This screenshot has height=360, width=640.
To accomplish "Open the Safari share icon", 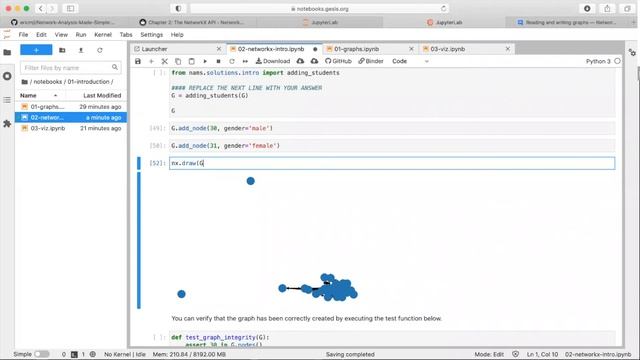I will pyautogui.click(x=607, y=9).
